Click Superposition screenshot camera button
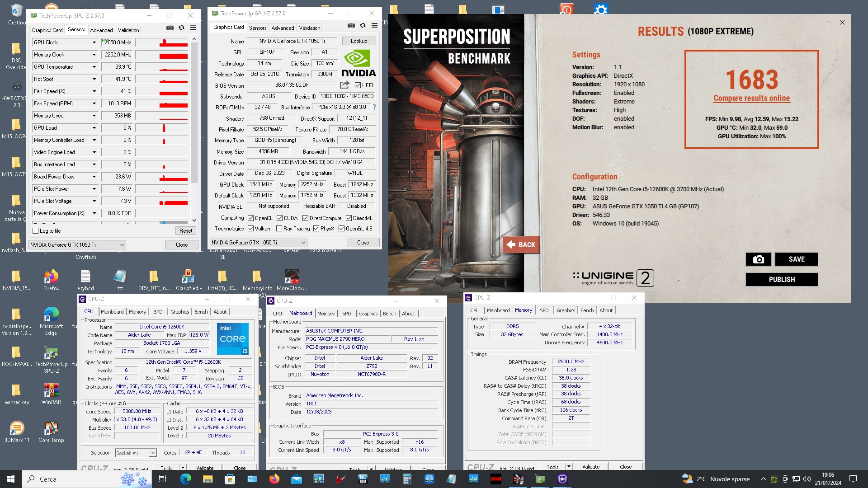Image resolution: width=868 pixels, height=488 pixels. click(x=758, y=259)
